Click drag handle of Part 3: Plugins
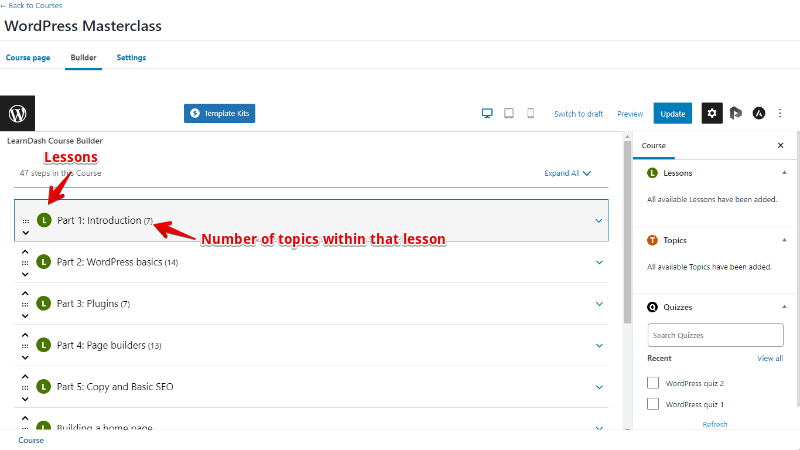This screenshot has width=800, height=450. tap(25, 304)
